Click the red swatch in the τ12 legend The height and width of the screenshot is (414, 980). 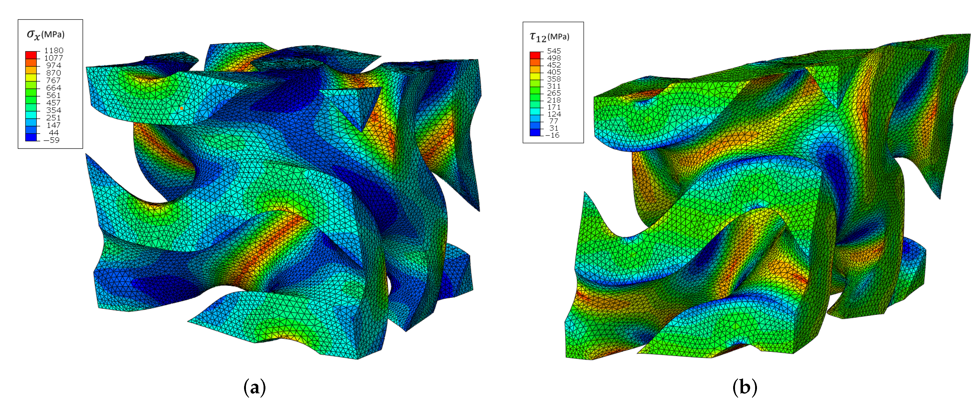click(x=535, y=55)
